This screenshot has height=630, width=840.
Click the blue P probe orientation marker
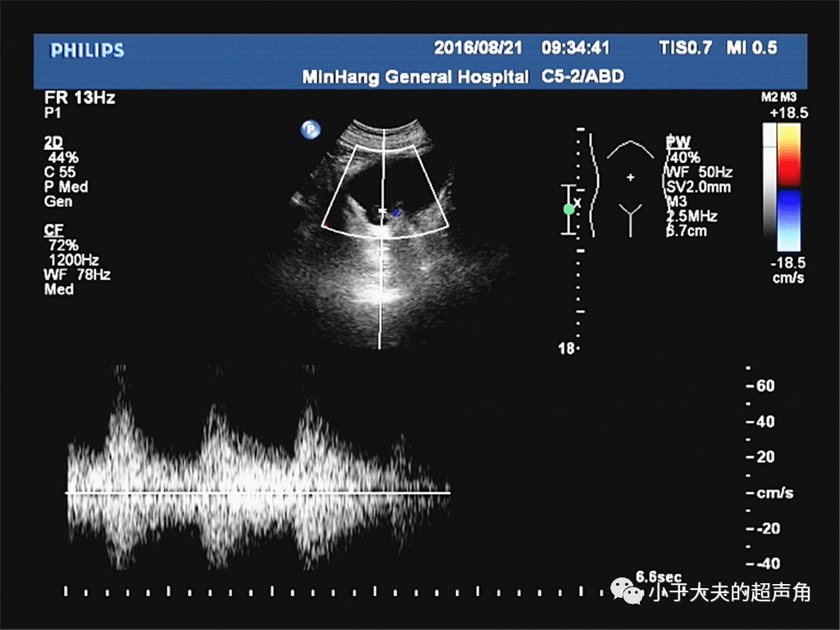(x=310, y=130)
